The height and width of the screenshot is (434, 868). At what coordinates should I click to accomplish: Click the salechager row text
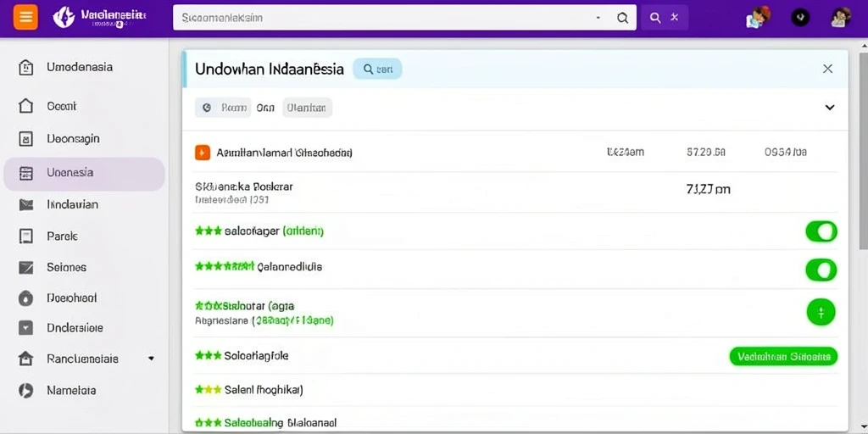click(274, 231)
